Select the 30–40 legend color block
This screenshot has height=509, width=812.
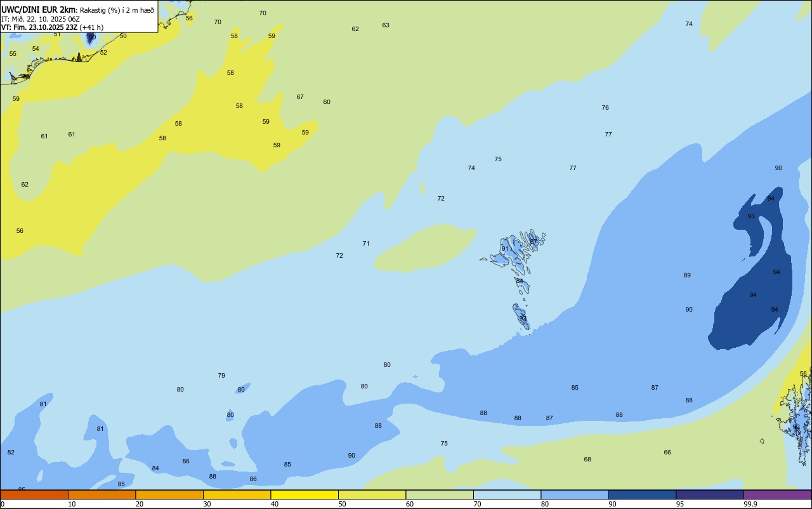pyautogui.click(x=237, y=494)
